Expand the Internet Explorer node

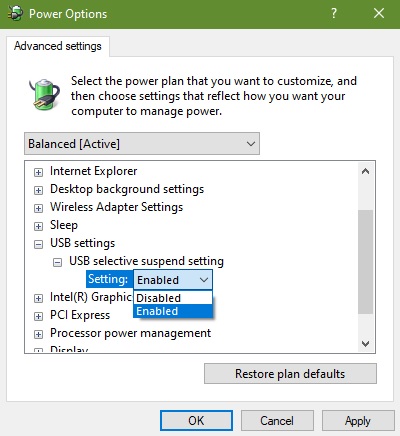point(38,172)
